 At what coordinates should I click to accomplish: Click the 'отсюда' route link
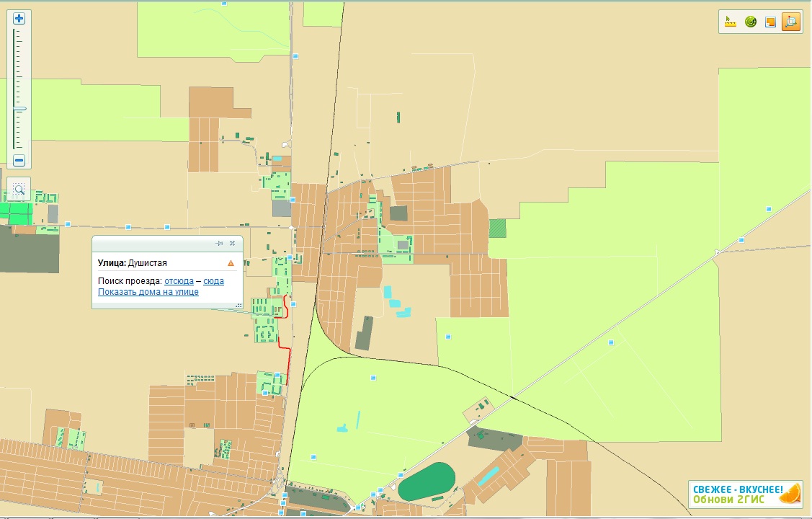pyautogui.click(x=179, y=281)
